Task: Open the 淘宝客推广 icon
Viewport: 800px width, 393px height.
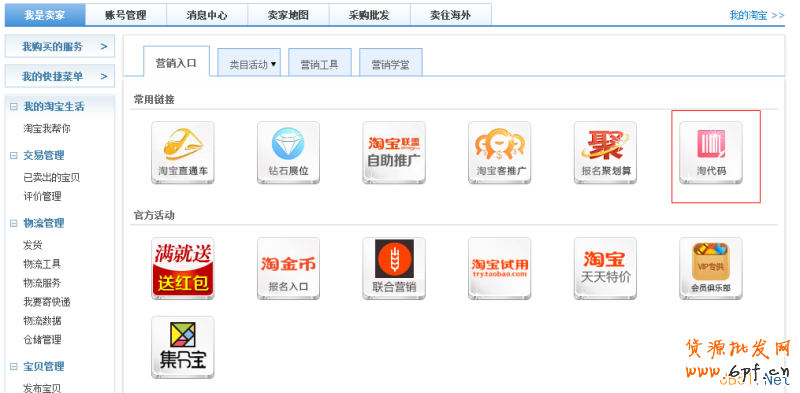Action: [x=499, y=153]
